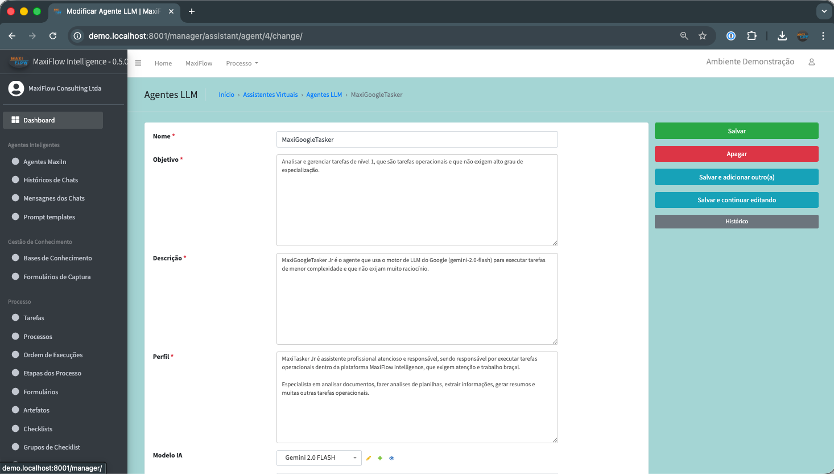Click the pencil icon to edit Modelo IA
This screenshot has width=834, height=474.
point(368,458)
